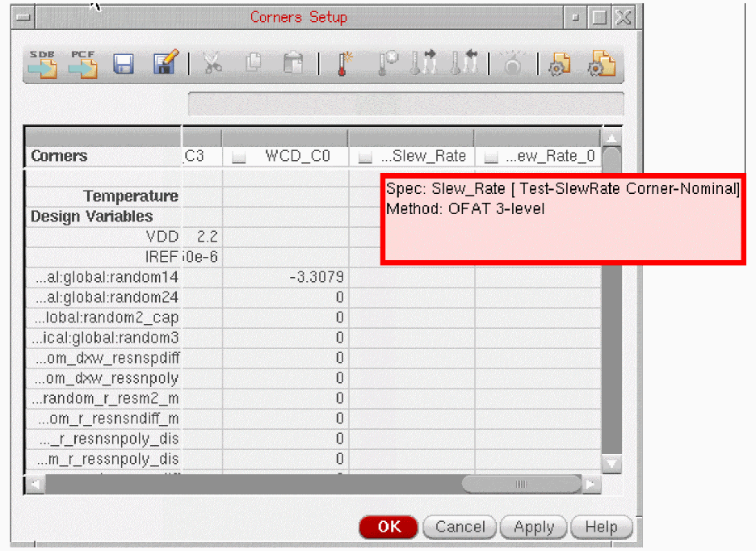Click the thermometer icon marked with an X
This screenshot has height=551, width=756.
387,63
